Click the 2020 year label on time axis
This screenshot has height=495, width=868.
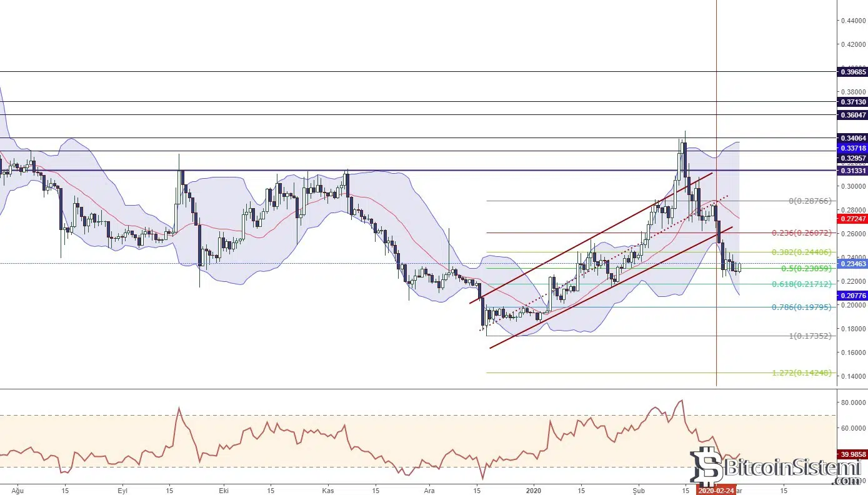tap(533, 491)
